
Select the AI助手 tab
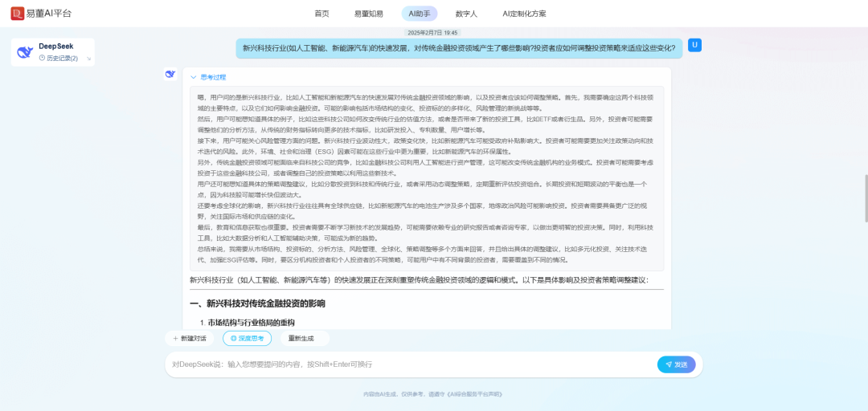pyautogui.click(x=420, y=14)
